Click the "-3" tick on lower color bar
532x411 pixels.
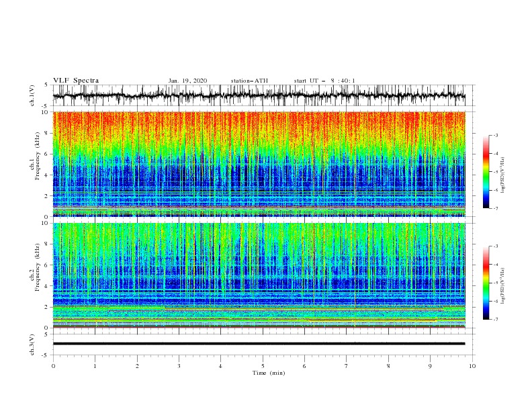click(x=496, y=246)
